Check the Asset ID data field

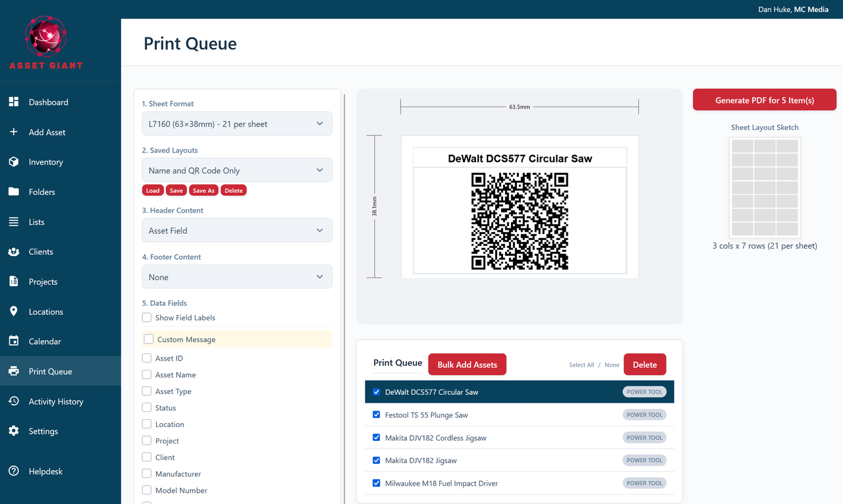pos(147,358)
